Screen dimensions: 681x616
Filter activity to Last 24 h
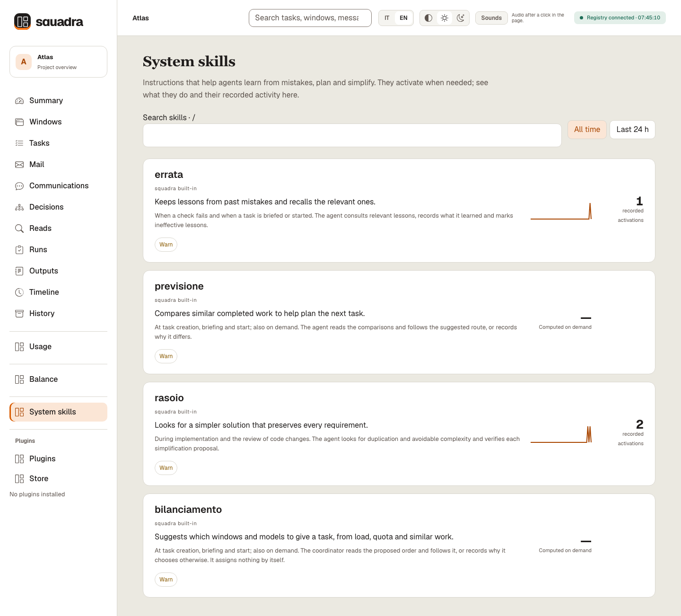tap(632, 130)
